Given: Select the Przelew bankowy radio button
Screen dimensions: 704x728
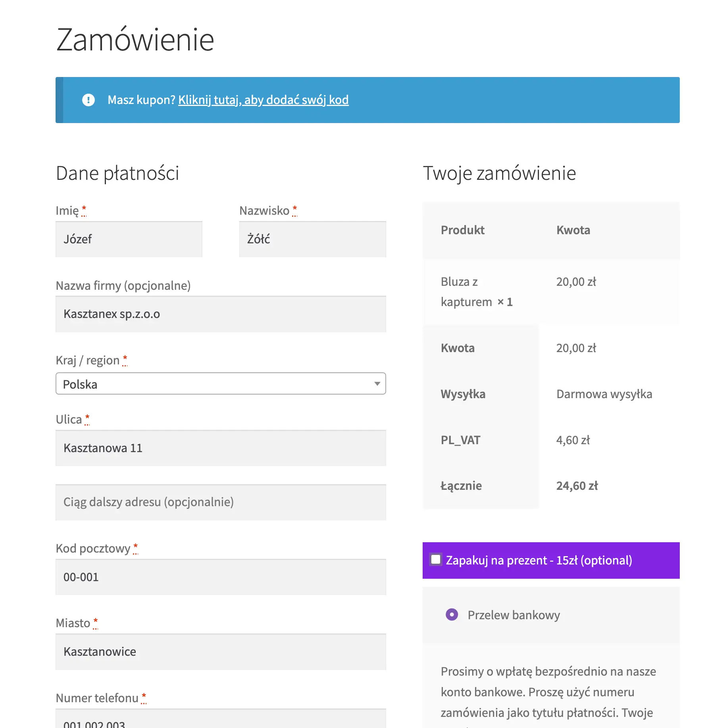Looking at the screenshot, I should (x=452, y=615).
